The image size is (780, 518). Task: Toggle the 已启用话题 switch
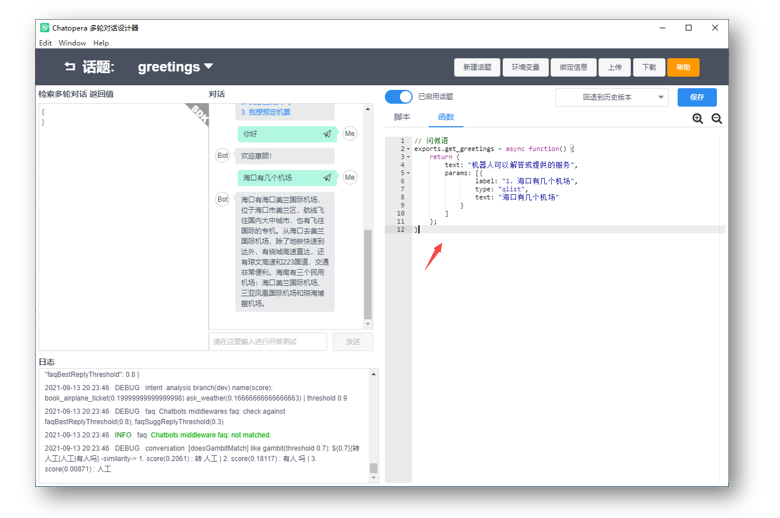398,97
